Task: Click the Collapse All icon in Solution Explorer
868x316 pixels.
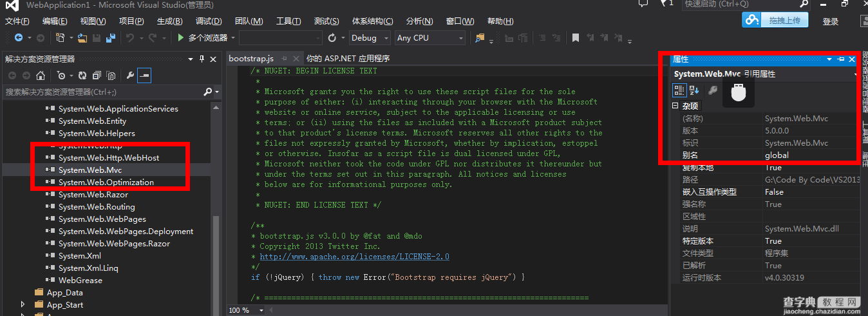Action: pos(97,75)
